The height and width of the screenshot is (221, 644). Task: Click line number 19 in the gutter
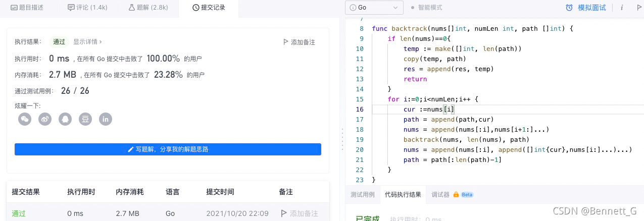tap(360, 139)
